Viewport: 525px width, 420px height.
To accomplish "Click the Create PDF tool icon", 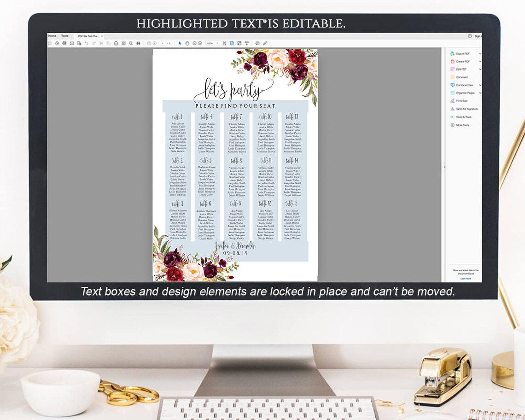I will point(453,61).
